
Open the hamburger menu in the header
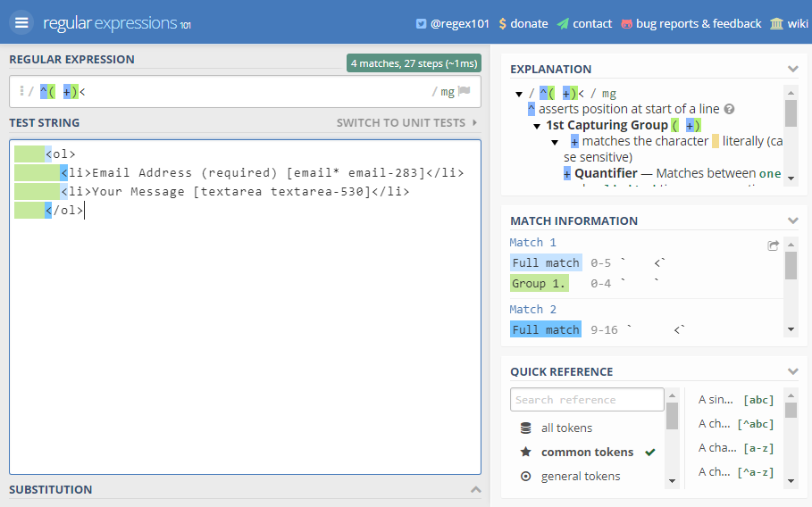[21, 22]
